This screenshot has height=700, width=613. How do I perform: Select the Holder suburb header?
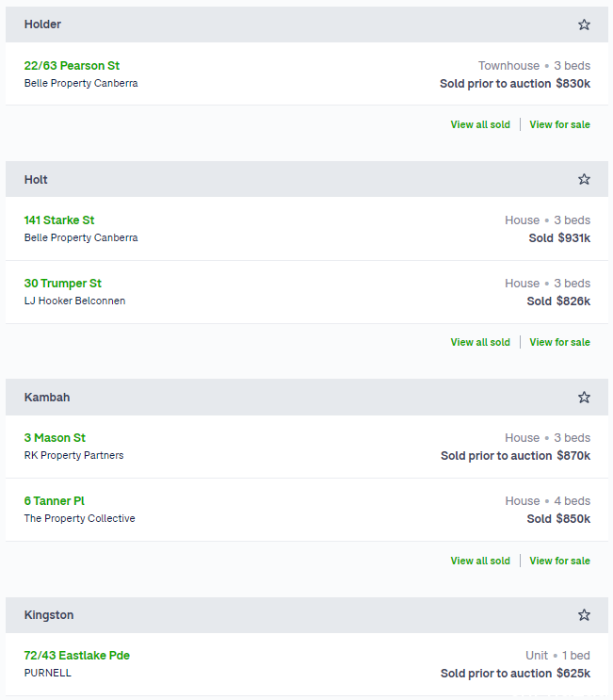[307, 24]
